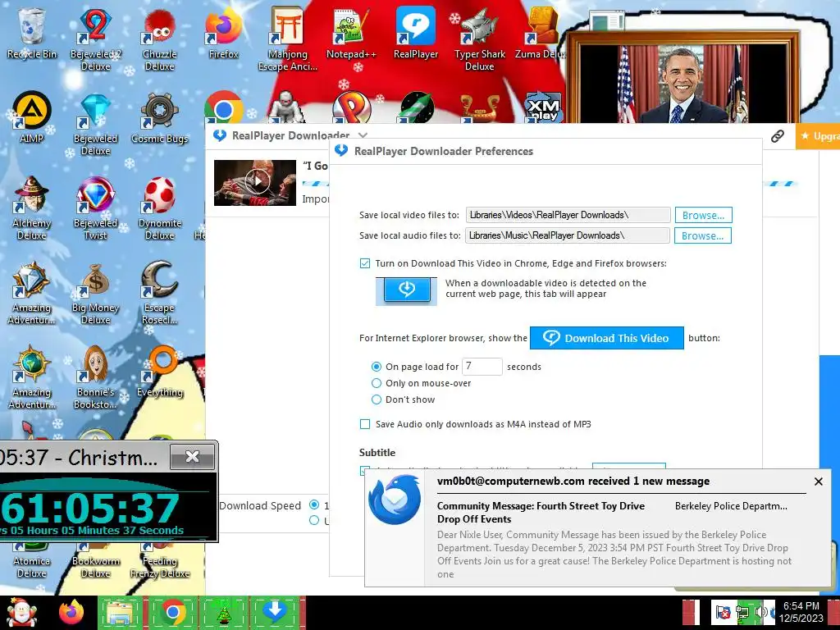840x630 pixels.
Task: Browse for video save folder
Action: pos(703,215)
